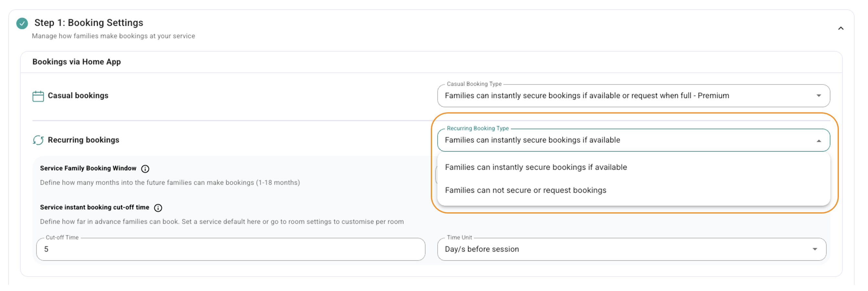This screenshot has width=868, height=291.
Task: Click 'Service Family Booking Window' label text
Action: tap(88, 168)
